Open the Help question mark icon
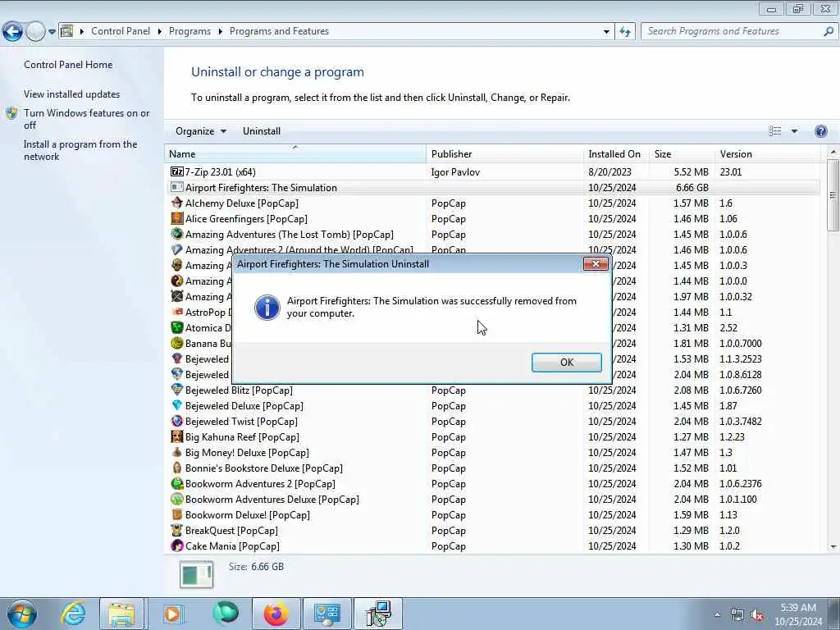Viewport: 840px width, 630px height. pyautogui.click(x=820, y=131)
